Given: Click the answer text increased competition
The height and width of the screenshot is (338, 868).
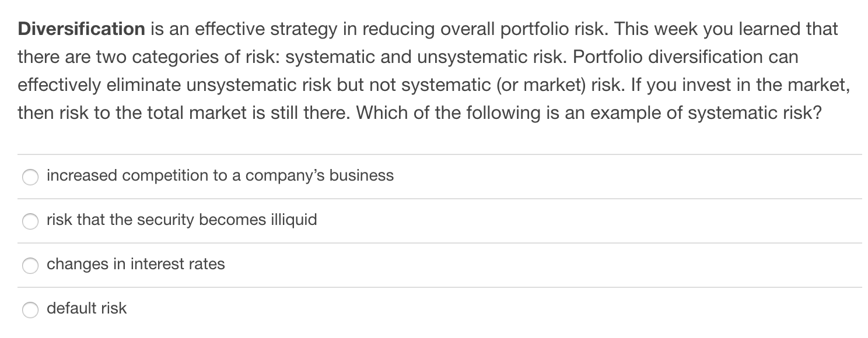Looking at the screenshot, I should point(220,175).
